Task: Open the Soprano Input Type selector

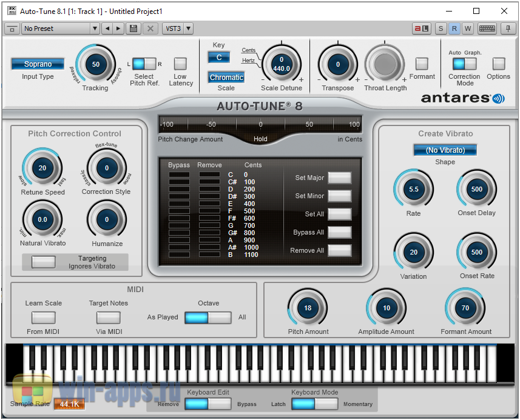Action: 38,64
